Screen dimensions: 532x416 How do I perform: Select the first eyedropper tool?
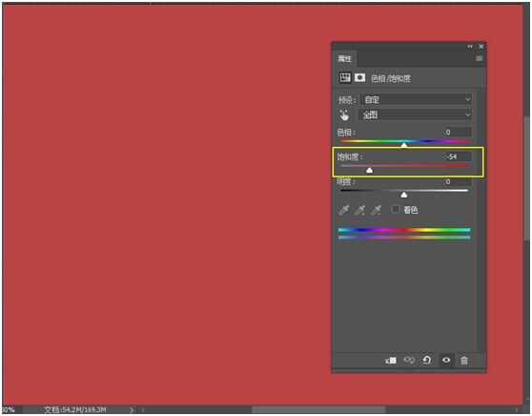point(343,210)
